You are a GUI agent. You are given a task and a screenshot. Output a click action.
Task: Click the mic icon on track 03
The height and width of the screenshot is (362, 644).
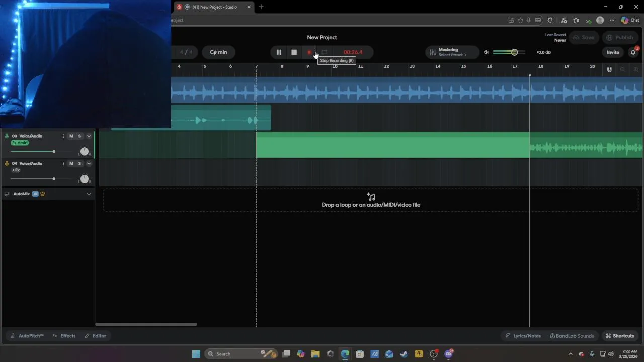[7, 136]
